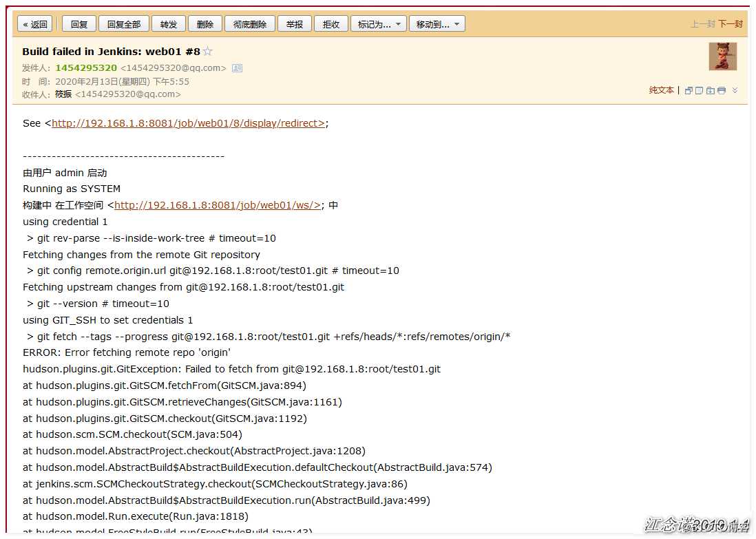This screenshot has width=756, height=539.
Task: Click 'ERROR: Error fetching remote repo' line
Action: [126, 352]
